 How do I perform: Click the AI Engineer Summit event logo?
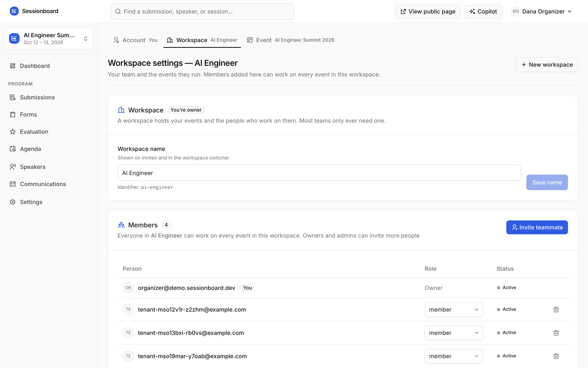point(14,38)
